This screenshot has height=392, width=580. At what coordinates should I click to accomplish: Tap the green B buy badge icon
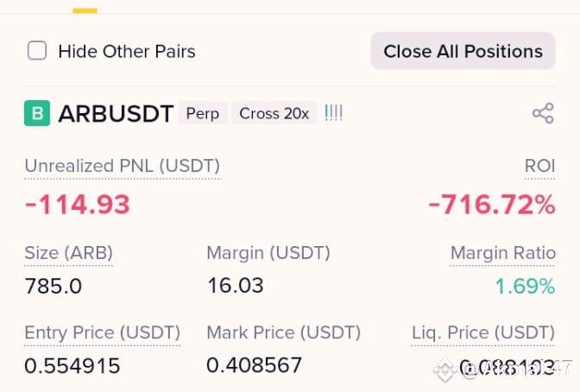pos(37,113)
